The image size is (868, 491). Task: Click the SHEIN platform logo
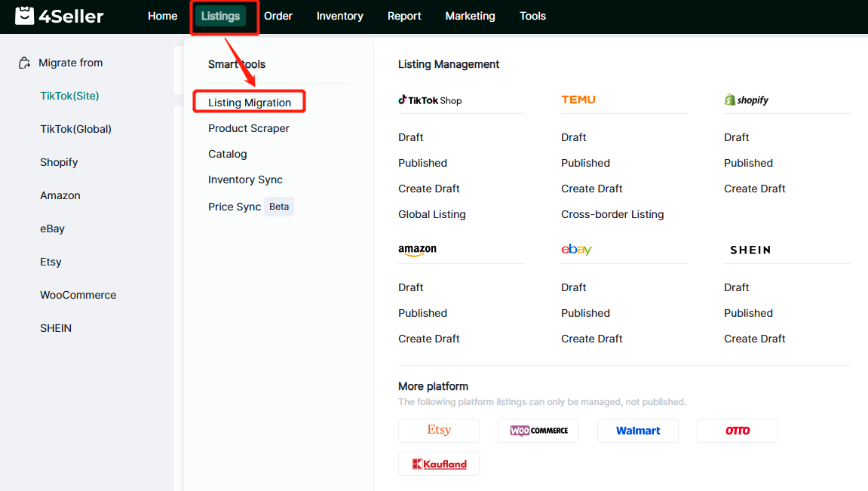pyautogui.click(x=750, y=250)
